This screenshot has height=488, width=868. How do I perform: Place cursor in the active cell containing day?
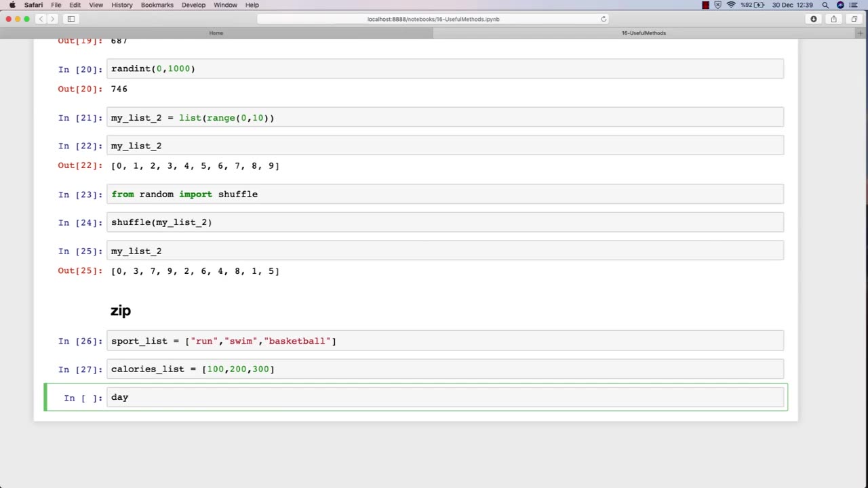[445, 397]
